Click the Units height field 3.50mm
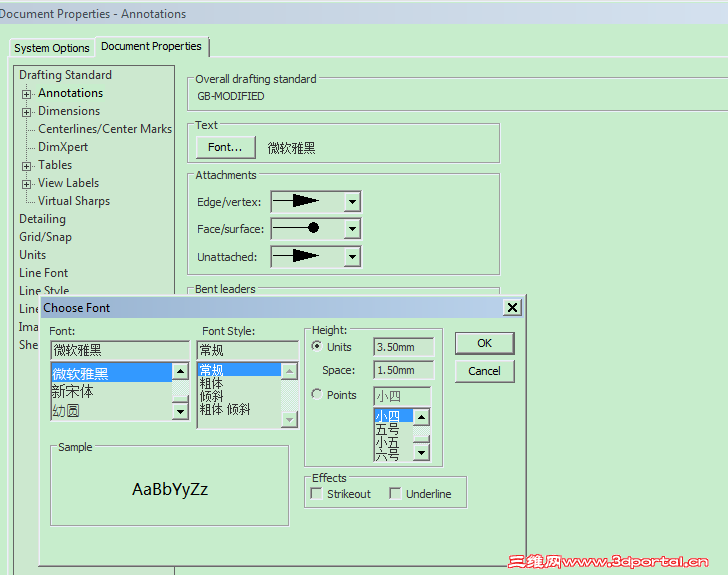 click(x=403, y=347)
